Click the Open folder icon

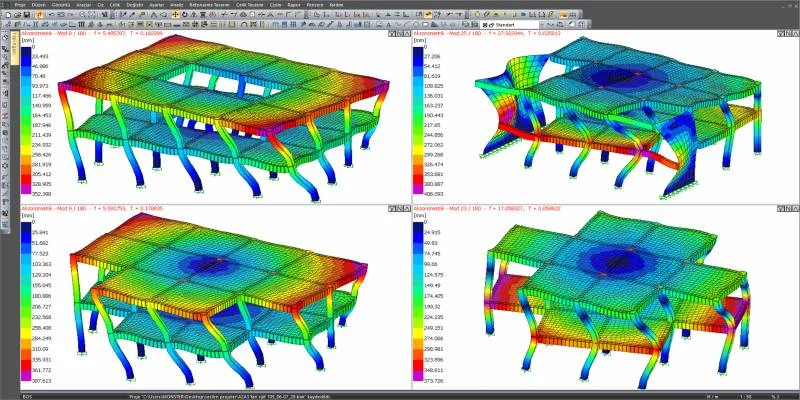point(17,15)
